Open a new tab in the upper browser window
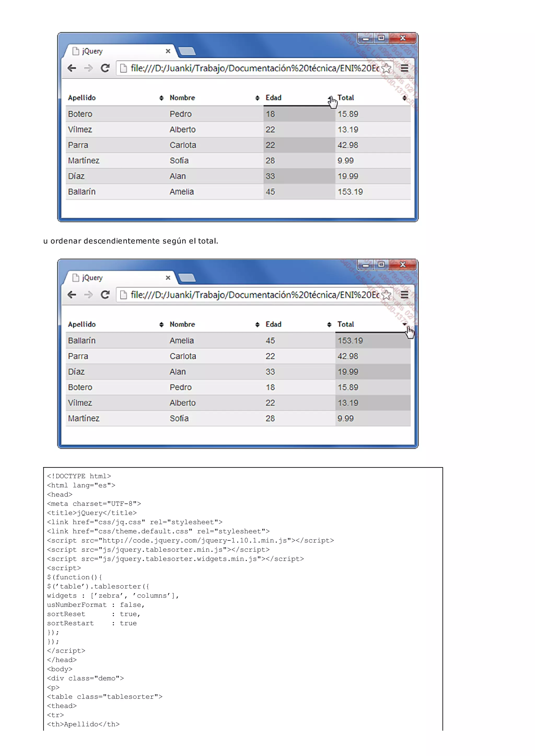Screen dimensions: 535x756 187,51
